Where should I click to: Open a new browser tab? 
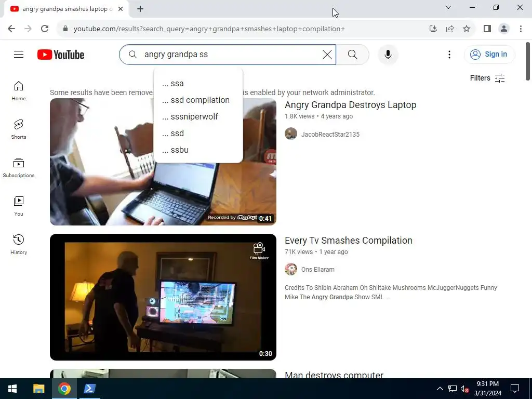(x=140, y=9)
